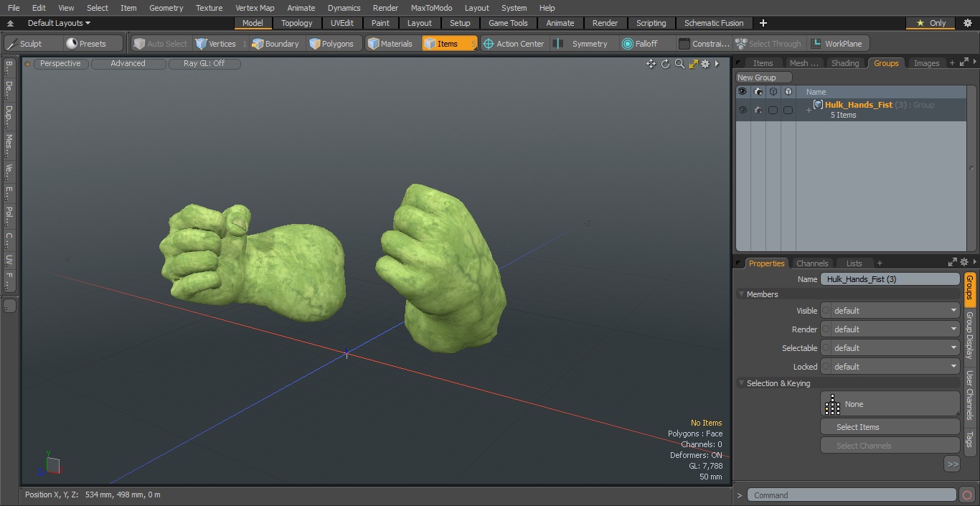Image resolution: width=980 pixels, height=506 pixels.
Task: Click the Visible channel key circle
Action: tap(826, 311)
